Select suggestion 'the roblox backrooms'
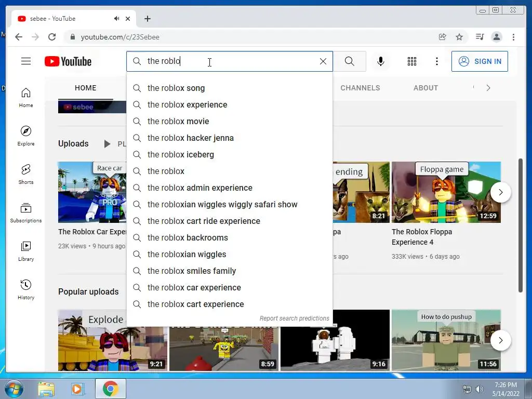This screenshot has height=399, width=532. tap(229, 238)
